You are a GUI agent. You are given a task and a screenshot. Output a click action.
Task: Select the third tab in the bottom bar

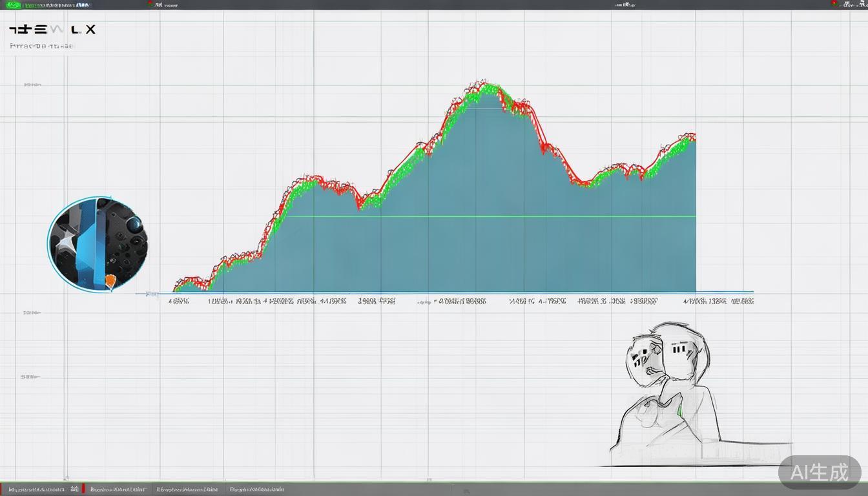point(187,490)
